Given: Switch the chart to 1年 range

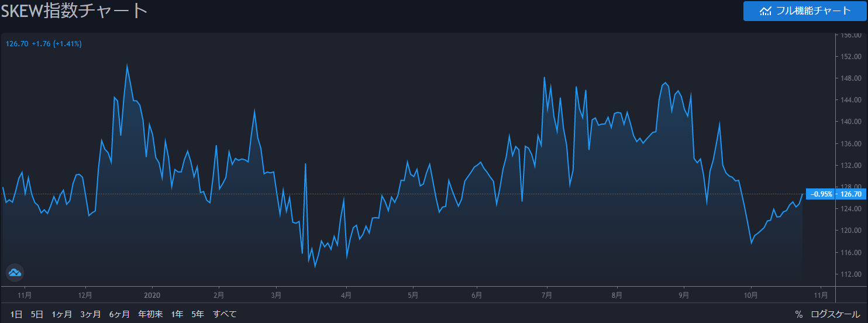Looking at the screenshot, I should 177,314.
